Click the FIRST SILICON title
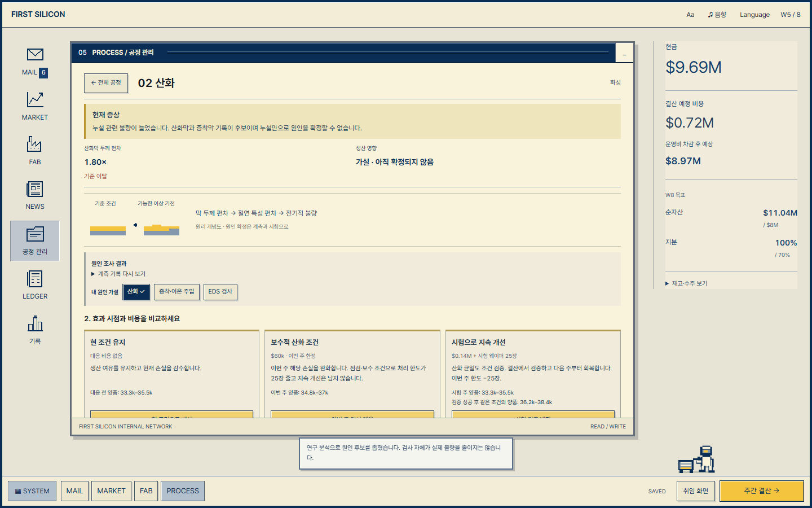 pyautogui.click(x=38, y=14)
